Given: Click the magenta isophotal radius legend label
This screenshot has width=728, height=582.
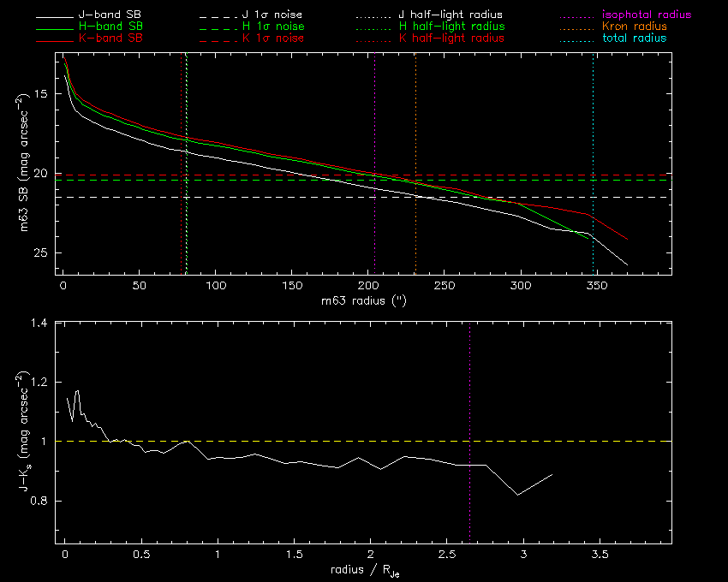Looking at the screenshot, I should coord(647,15).
